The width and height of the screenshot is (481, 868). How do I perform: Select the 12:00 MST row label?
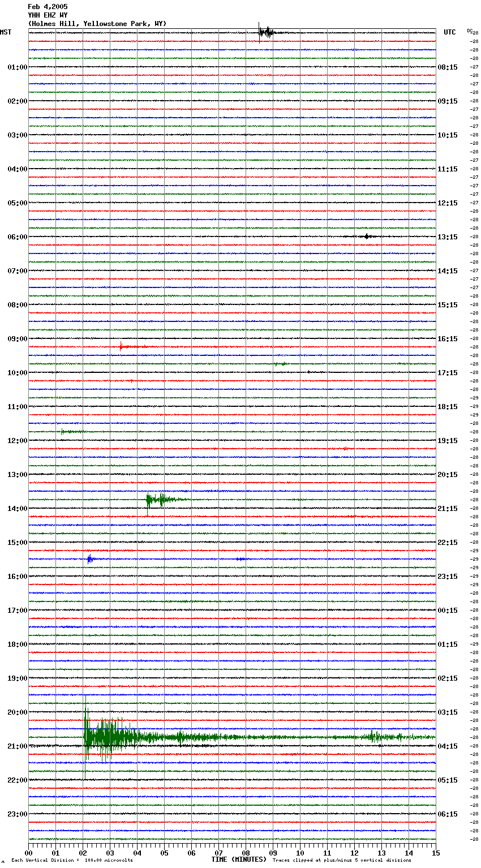(17, 441)
